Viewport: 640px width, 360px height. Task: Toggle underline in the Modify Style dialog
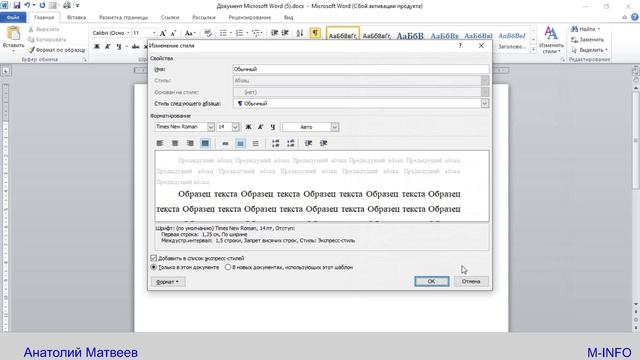point(273,127)
